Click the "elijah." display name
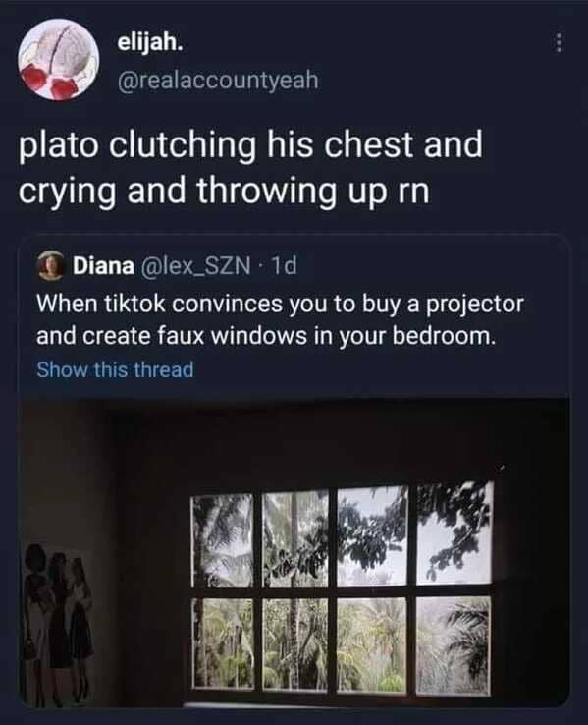 click(150, 43)
